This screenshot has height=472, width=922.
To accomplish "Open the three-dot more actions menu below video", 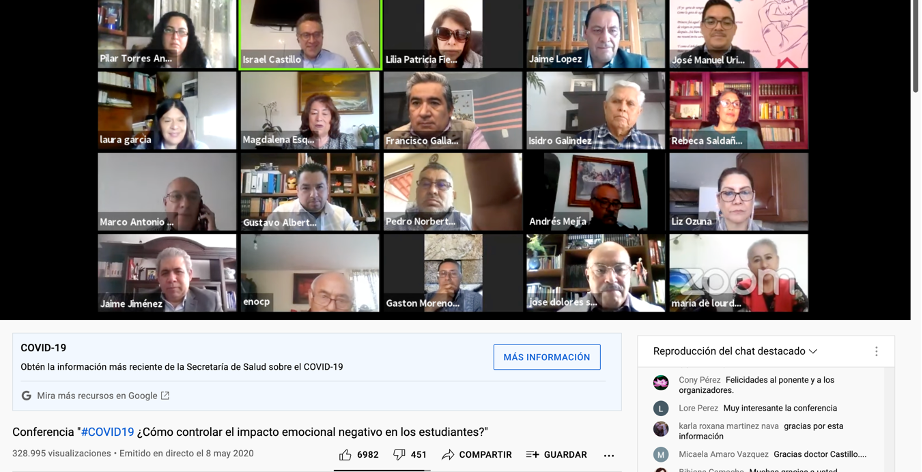I will [x=609, y=455].
